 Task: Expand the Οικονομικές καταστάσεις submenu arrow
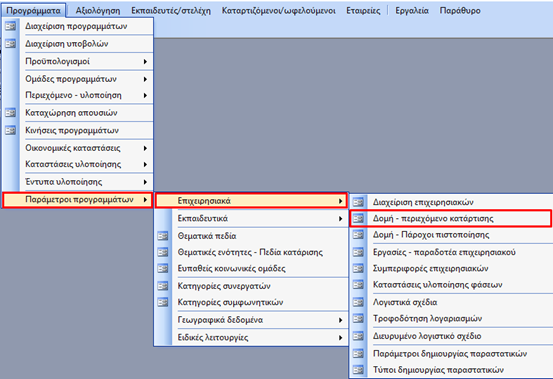tap(145, 148)
